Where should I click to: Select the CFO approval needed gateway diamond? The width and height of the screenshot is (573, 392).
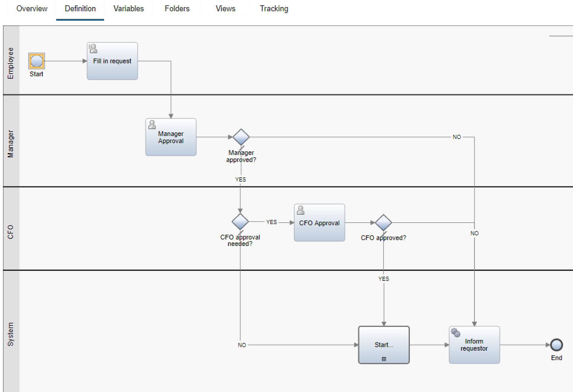tap(240, 222)
